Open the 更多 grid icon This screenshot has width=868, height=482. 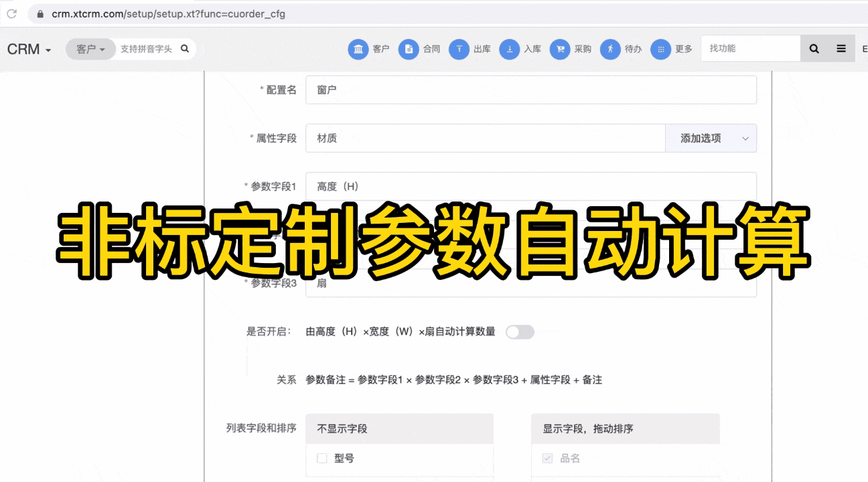[x=660, y=49]
